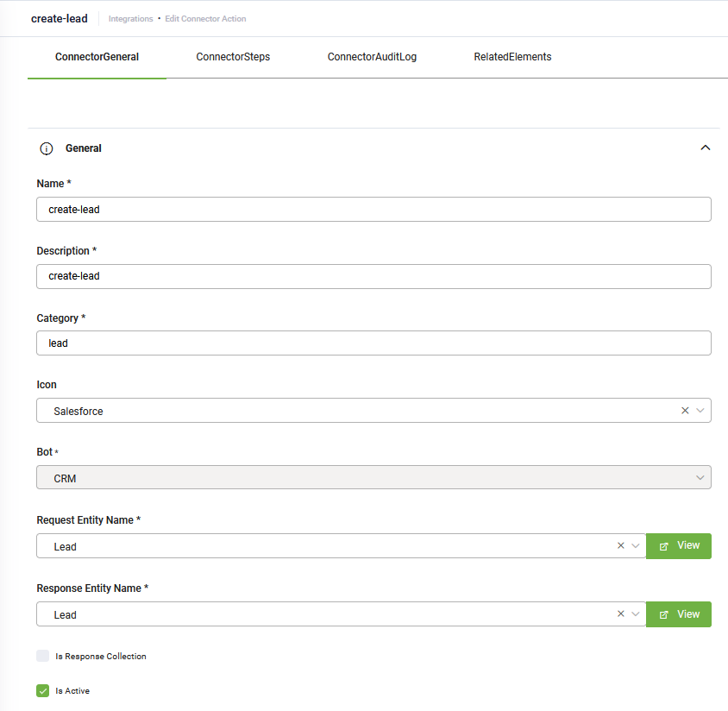The height and width of the screenshot is (711, 728).
Task: Focus the Category text field
Action: [x=373, y=343]
